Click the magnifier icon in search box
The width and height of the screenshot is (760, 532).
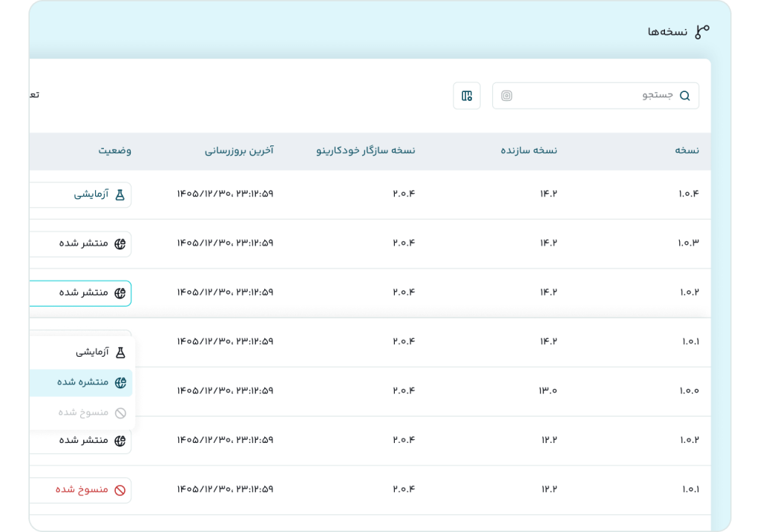(x=684, y=96)
